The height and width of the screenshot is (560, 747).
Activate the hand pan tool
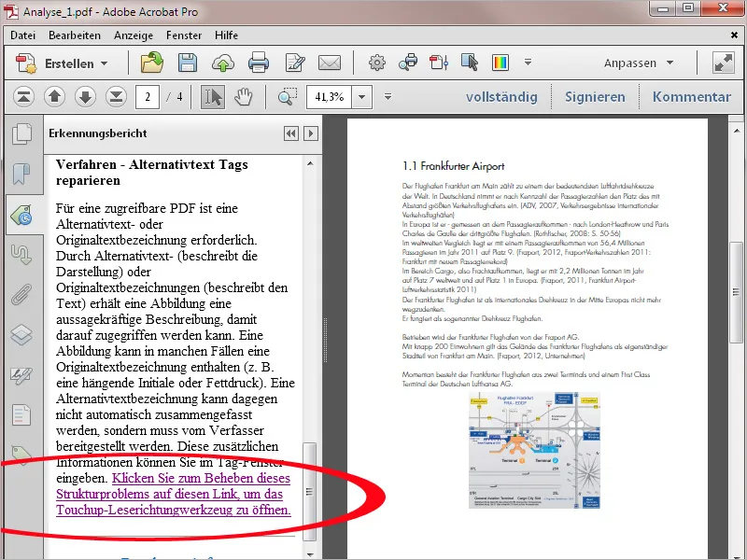click(x=244, y=97)
